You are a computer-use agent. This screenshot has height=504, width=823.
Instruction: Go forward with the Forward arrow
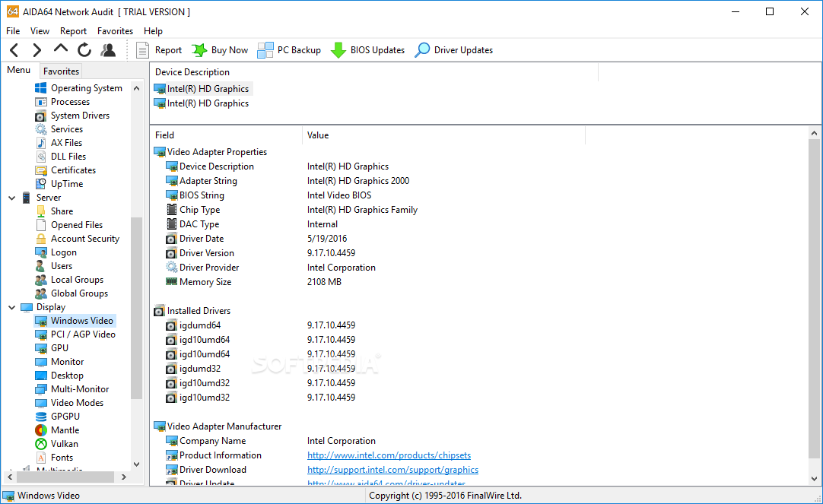[37, 50]
